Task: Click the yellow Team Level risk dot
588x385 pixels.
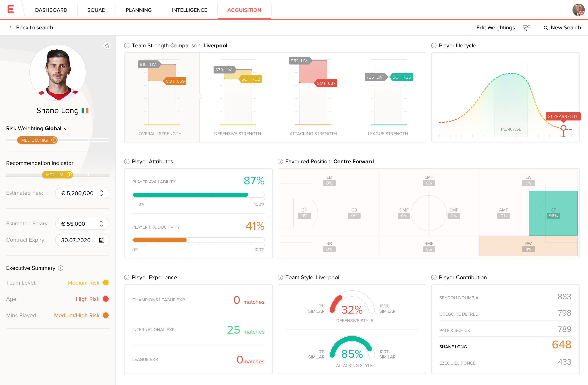Action: 106,283
